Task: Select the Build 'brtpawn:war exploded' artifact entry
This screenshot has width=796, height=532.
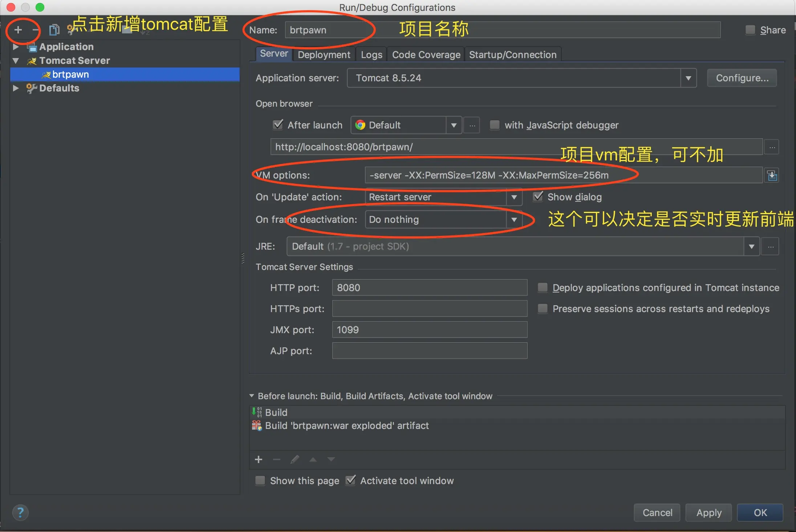Action: coord(347,426)
